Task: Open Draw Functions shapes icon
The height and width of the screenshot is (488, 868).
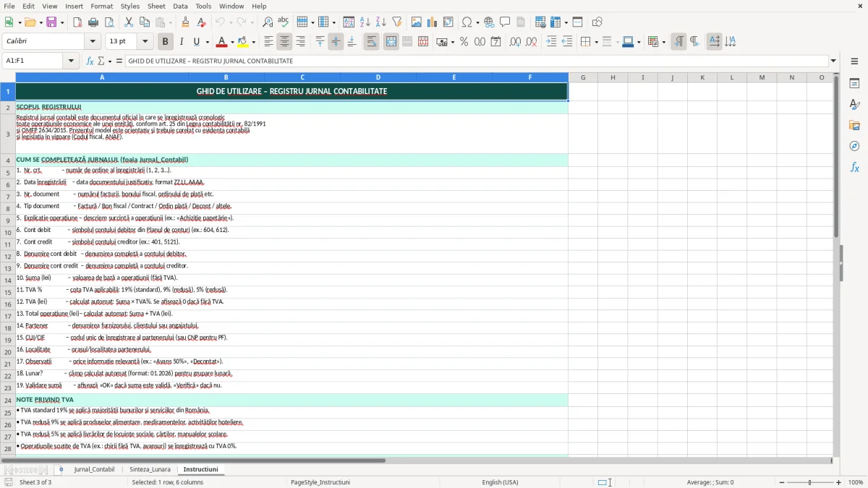Action: [597, 22]
